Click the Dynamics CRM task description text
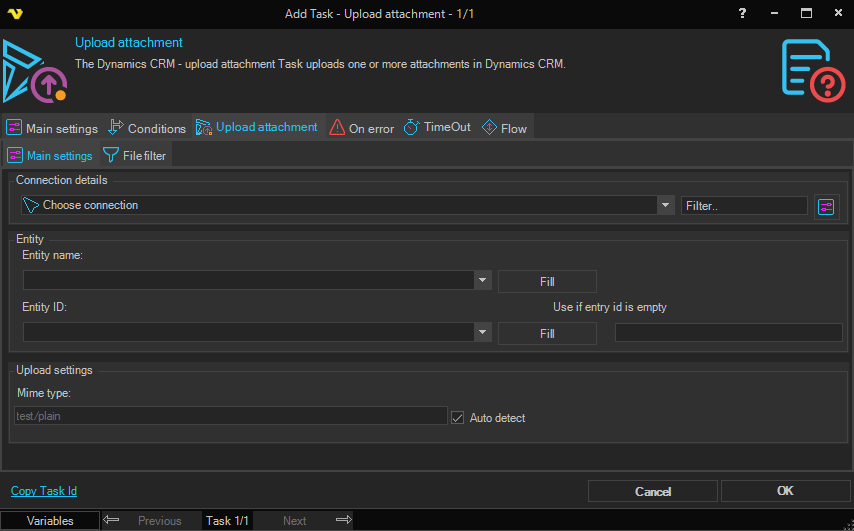The width and height of the screenshot is (854, 531). coord(320,64)
